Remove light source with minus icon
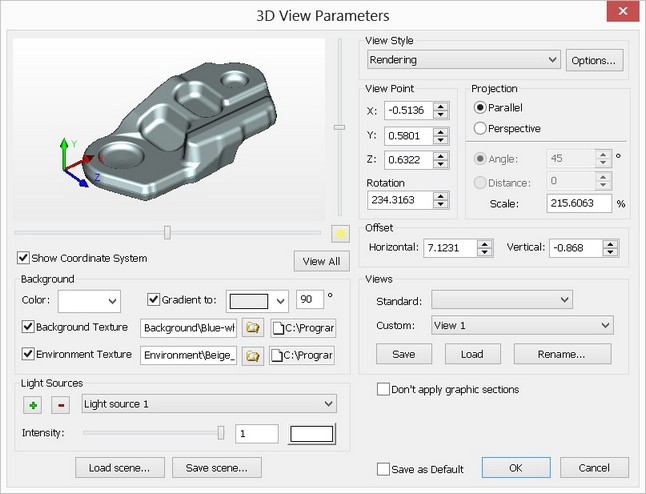 tap(59, 404)
